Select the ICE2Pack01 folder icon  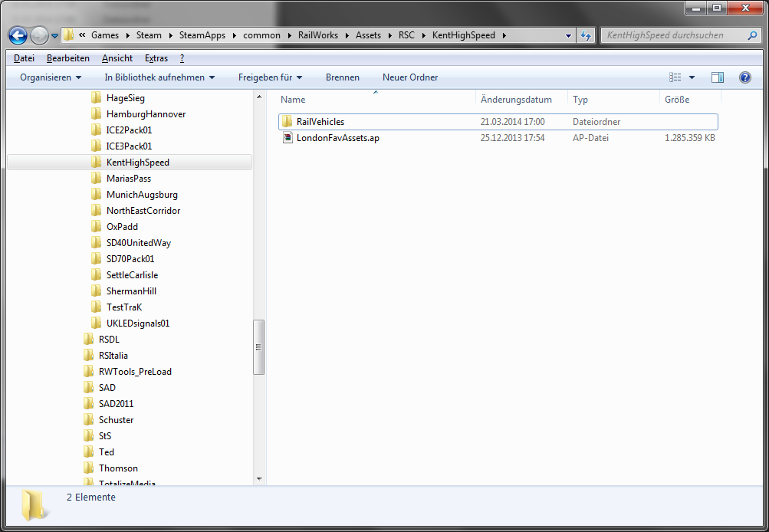tap(96, 130)
